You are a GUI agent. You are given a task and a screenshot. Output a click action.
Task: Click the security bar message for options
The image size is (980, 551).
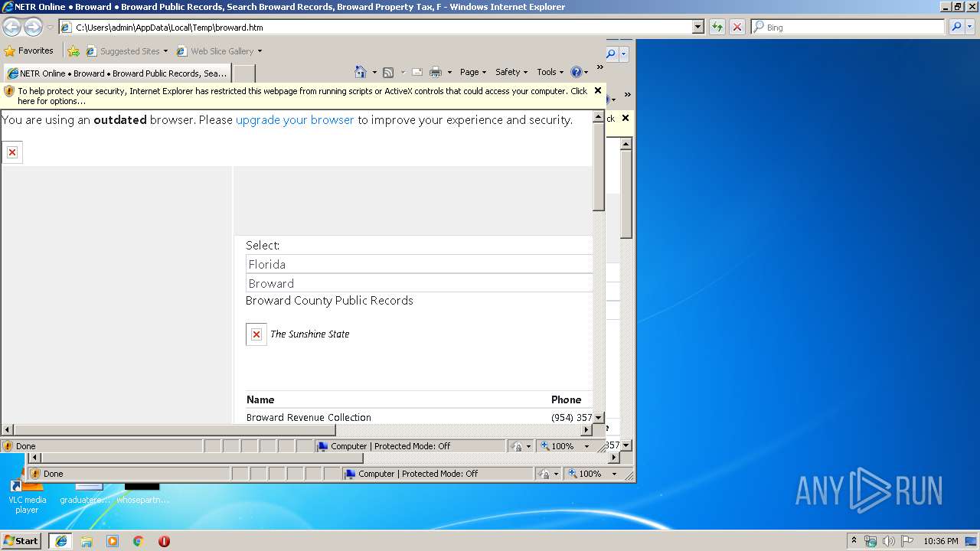click(302, 96)
